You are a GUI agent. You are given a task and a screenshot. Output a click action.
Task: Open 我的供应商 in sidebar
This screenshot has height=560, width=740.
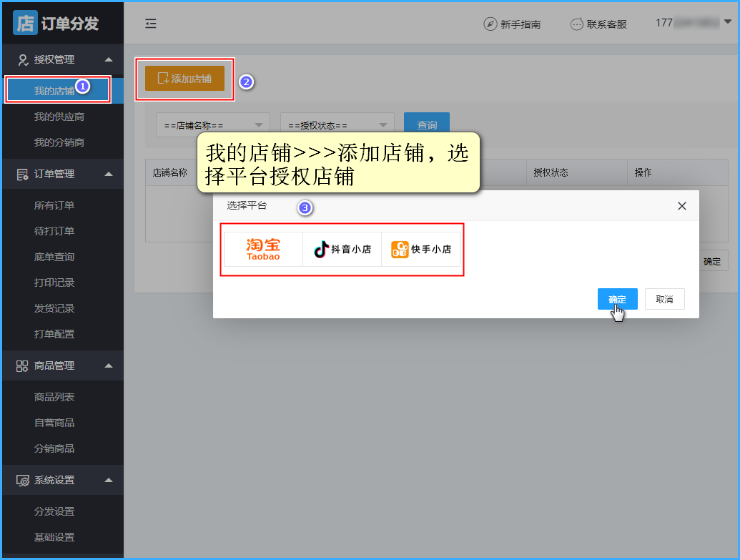59,117
